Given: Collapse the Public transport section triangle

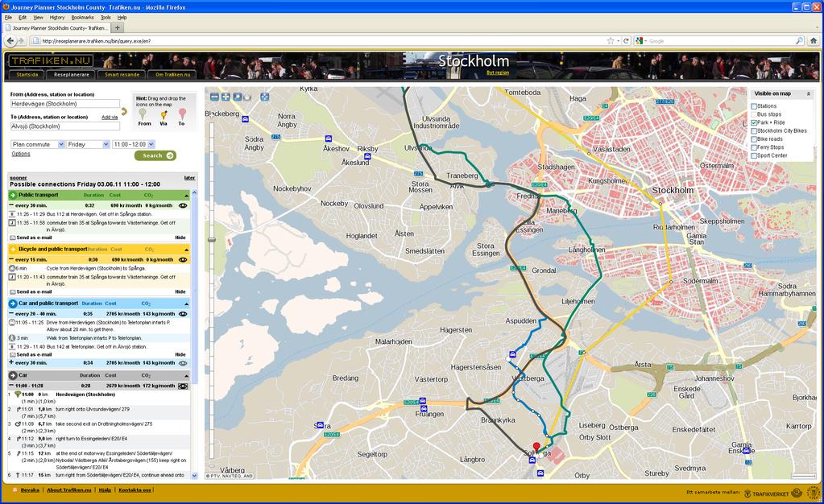Looking at the screenshot, I should [x=186, y=196].
